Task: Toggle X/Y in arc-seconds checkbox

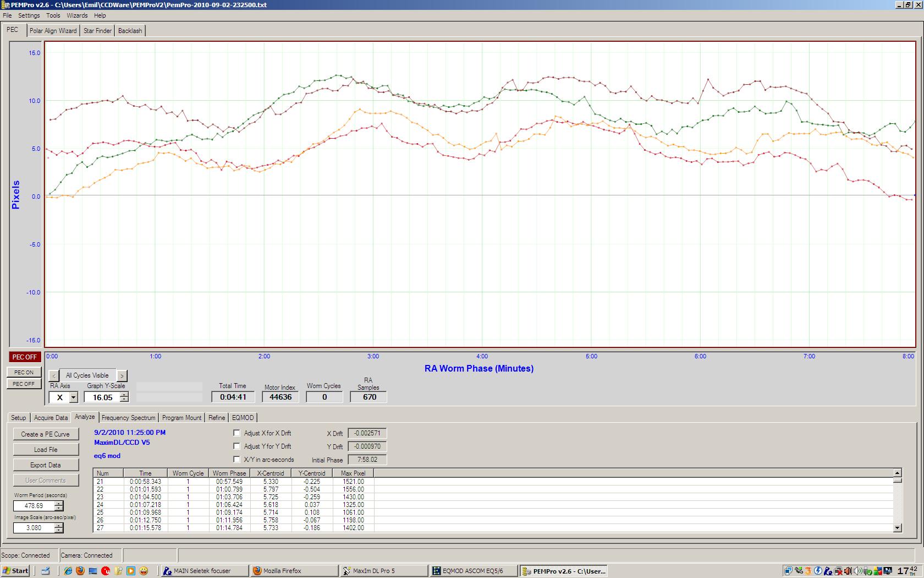Action: pos(237,460)
